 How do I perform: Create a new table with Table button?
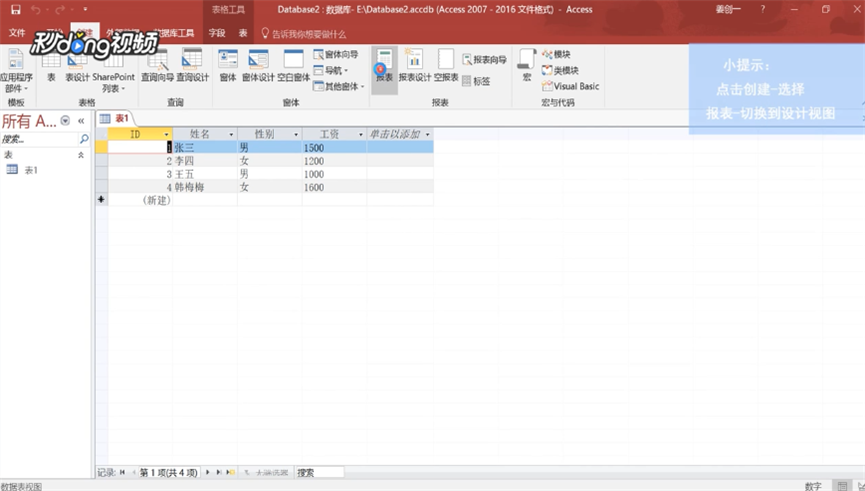point(51,66)
